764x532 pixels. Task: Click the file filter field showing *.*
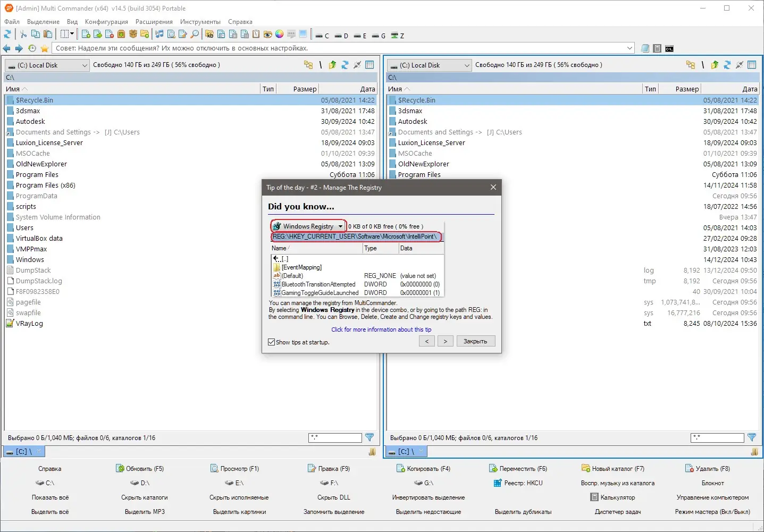click(335, 437)
